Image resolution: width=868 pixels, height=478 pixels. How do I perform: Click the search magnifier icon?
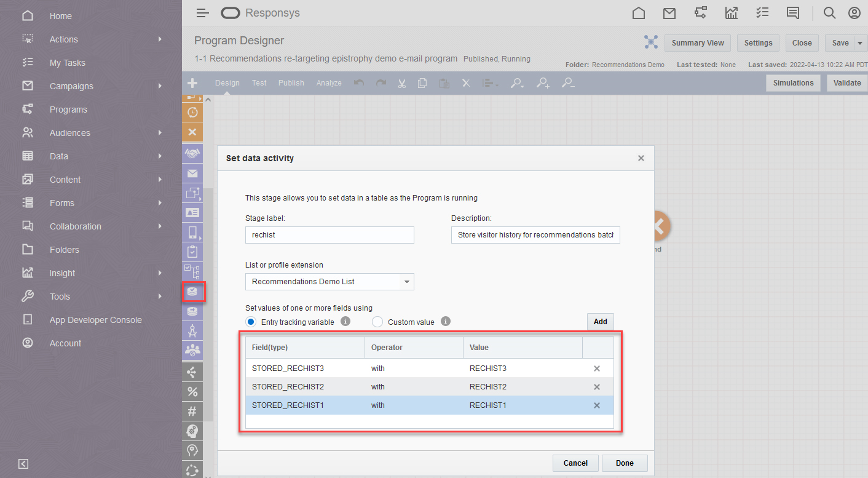tap(829, 13)
